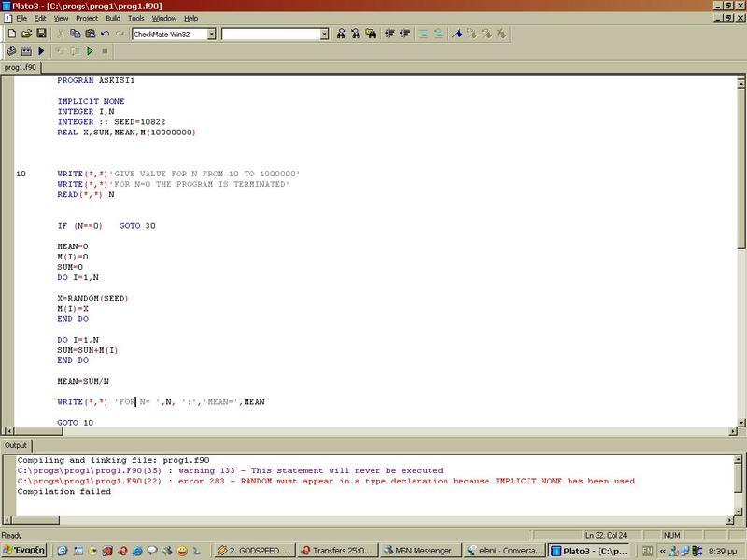Click the New file icon
Viewport: 747px width, 560px height.
[11, 34]
